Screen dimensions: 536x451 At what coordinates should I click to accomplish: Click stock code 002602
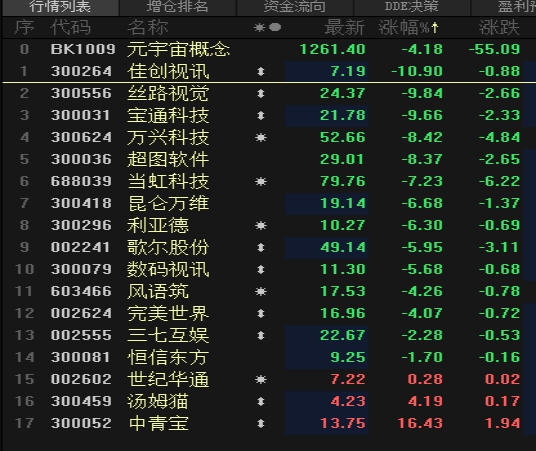click(81, 380)
